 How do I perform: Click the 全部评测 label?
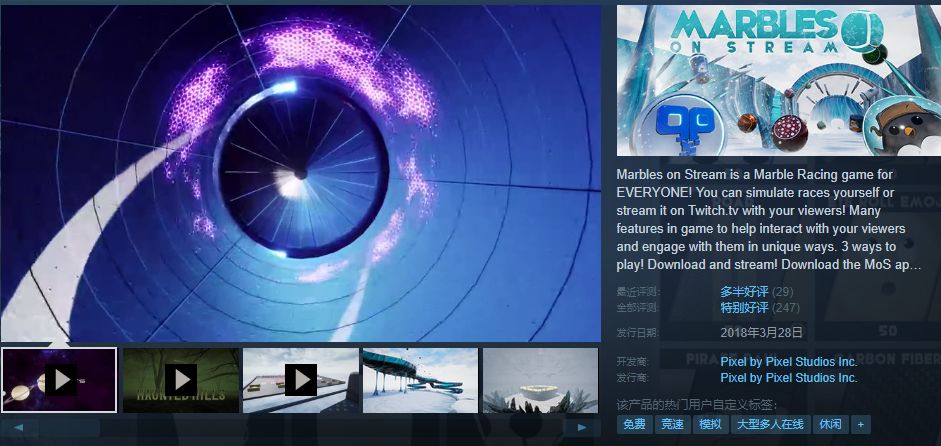(638, 308)
